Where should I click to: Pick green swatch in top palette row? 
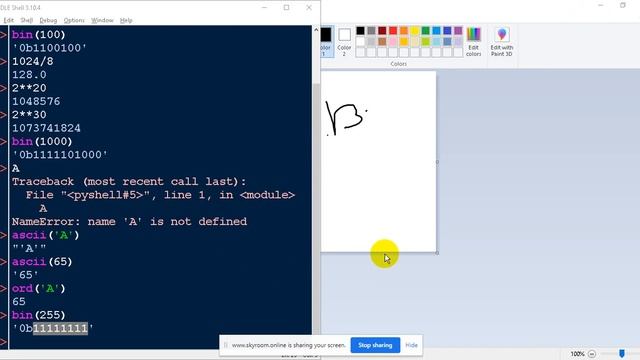[x=426, y=31]
